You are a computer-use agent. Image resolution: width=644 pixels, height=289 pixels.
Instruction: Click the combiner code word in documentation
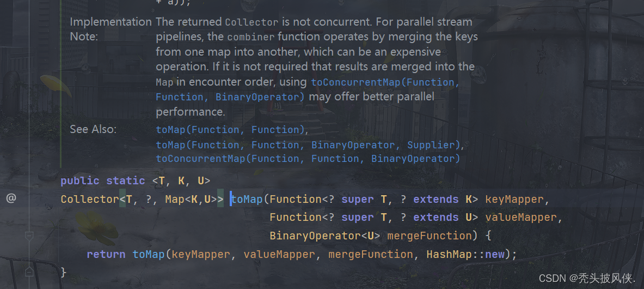[x=250, y=37]
